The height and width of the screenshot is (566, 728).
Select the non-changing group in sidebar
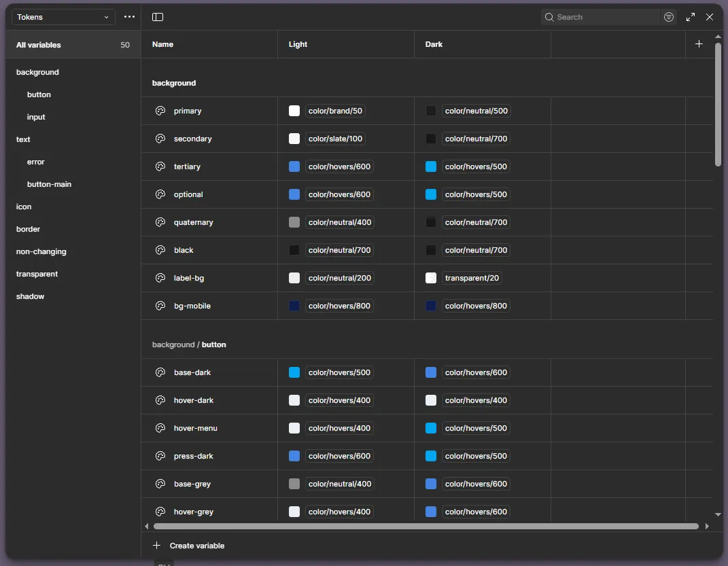tap(41, 251)
